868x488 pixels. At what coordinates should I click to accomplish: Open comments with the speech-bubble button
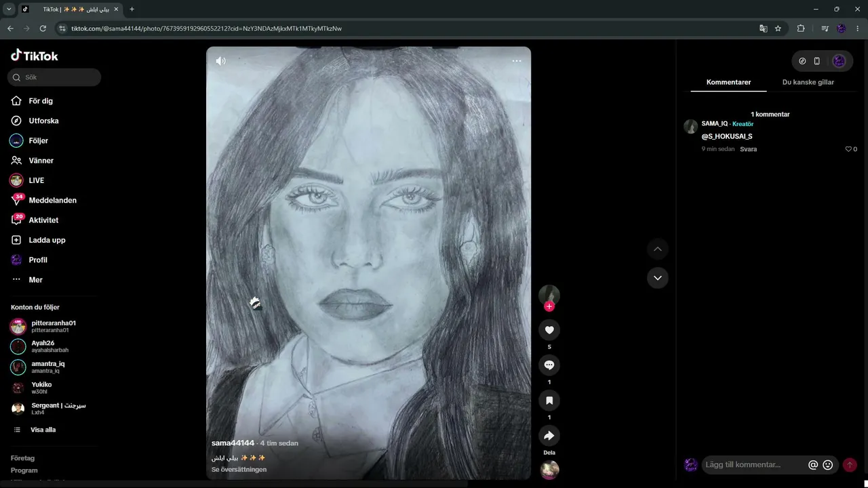tap(549, 365)
